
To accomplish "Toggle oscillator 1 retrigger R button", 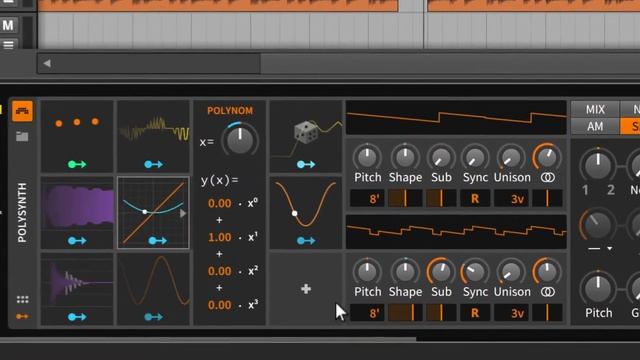I will tap(475, 199).
